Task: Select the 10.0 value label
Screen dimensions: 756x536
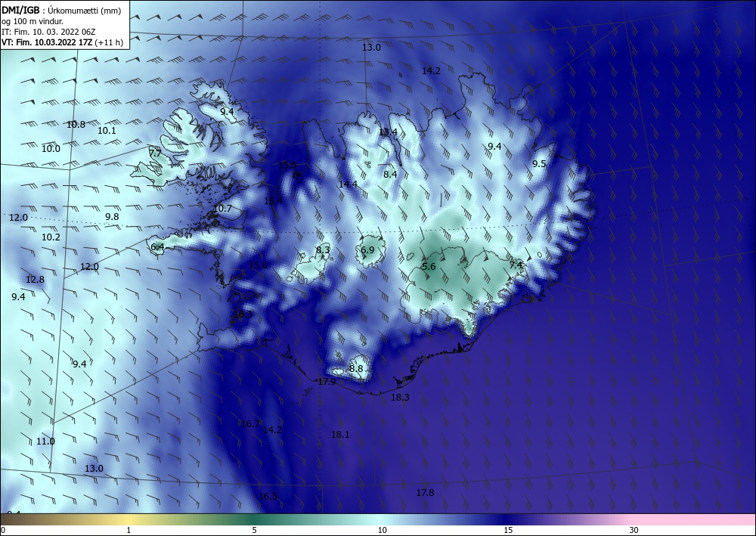Action: 51,149
